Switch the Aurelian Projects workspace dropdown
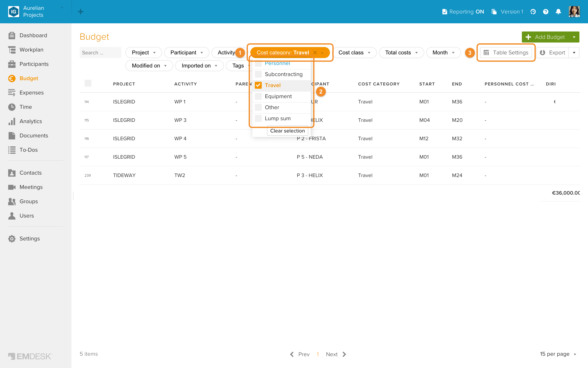 click(x=62, y=8)
